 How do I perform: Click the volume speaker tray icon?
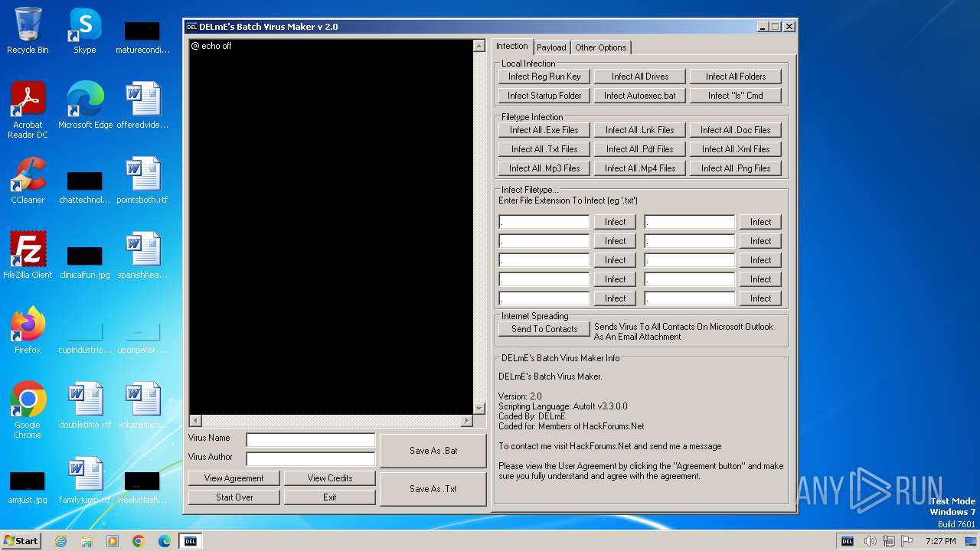(870, 541)
